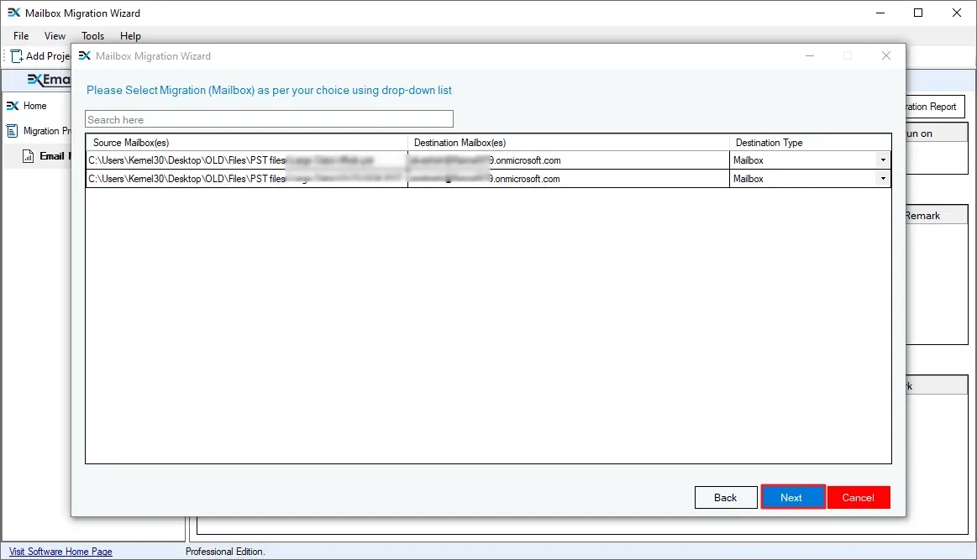The image size is (977, 560).
Task: Open the Visit Software Home Page link
Action: (x=60, y=552)
